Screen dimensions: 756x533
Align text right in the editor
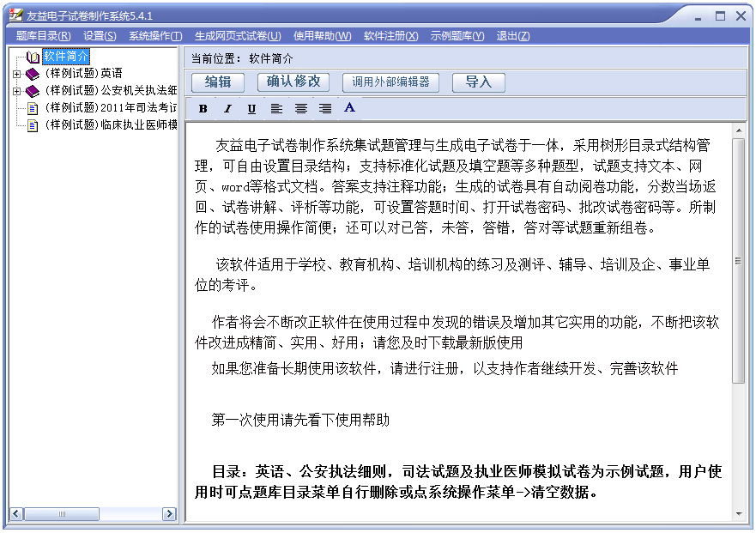click(325, 108)
